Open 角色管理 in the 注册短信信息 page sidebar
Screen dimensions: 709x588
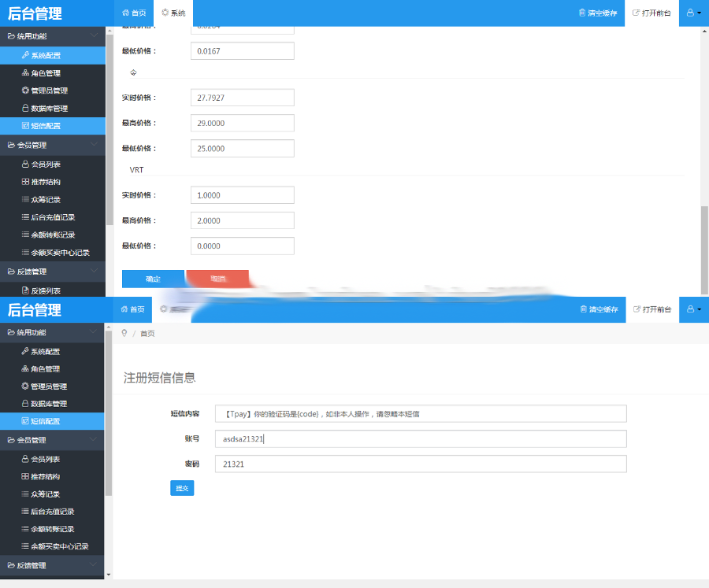(x=52, y=369)
